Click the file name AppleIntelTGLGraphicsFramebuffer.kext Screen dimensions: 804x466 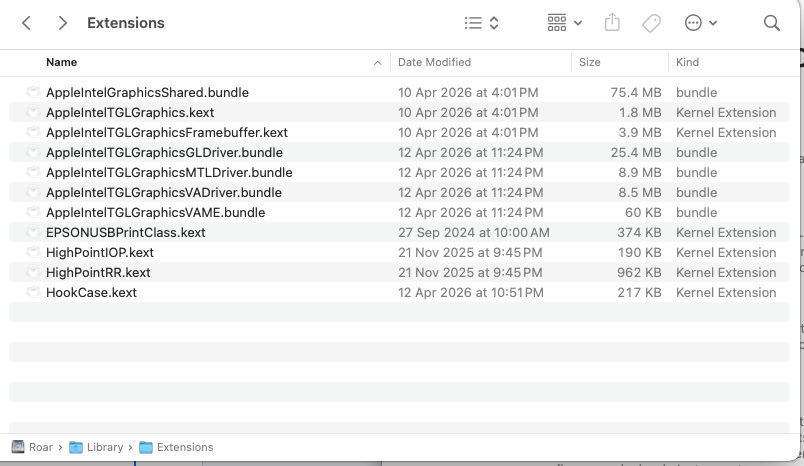click(167, 133)
